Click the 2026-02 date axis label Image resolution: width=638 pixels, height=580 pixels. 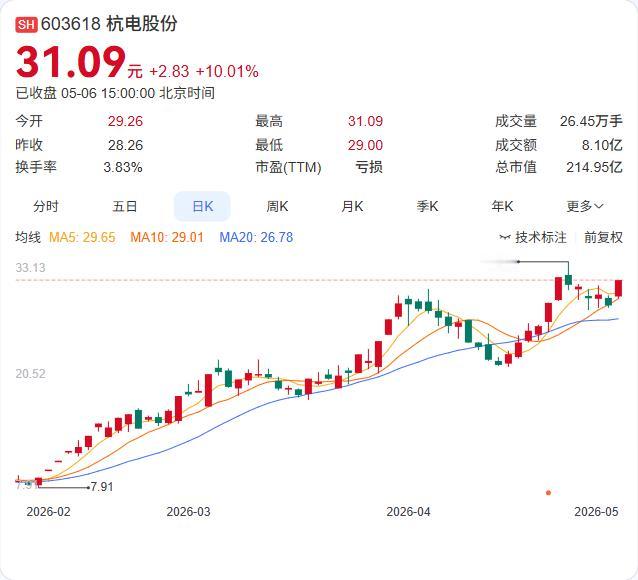pyautogui.click(x=48, y=512)
